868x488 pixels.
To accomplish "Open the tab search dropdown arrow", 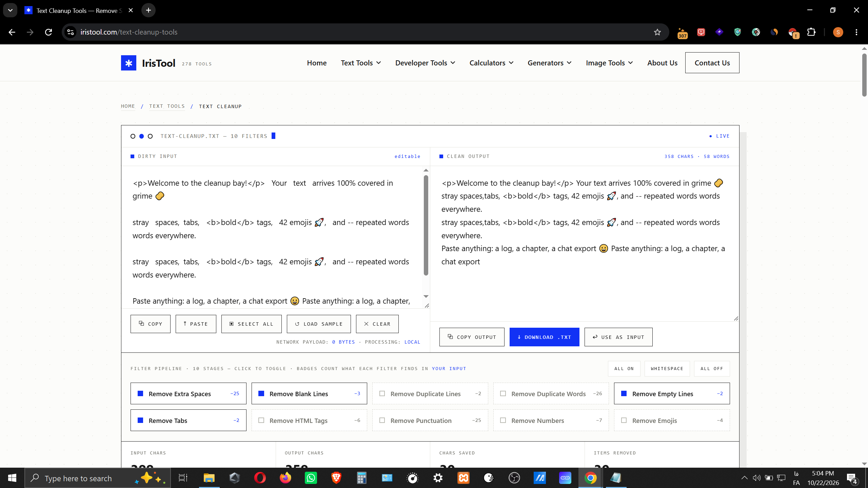I will (10, 10).
